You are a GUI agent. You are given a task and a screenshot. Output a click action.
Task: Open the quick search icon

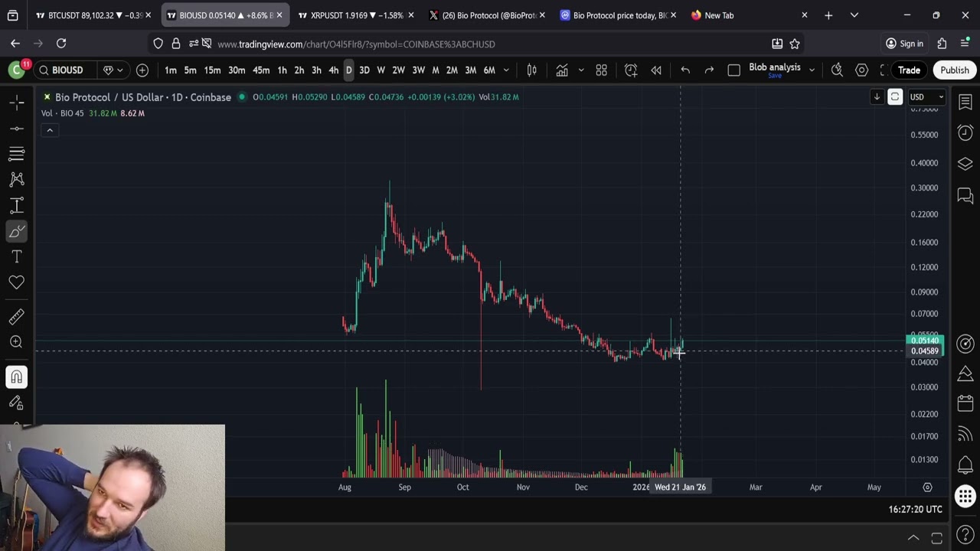(x=837, y=70)
